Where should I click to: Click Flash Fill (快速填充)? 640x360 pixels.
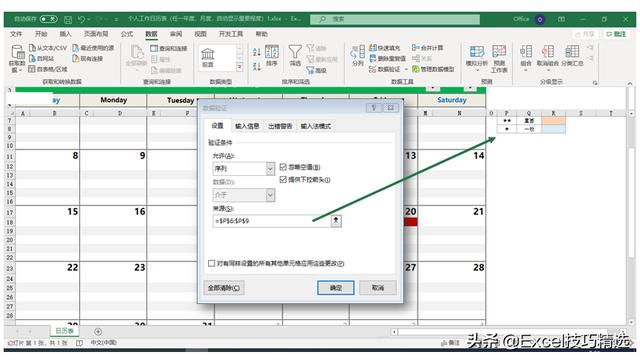click(384, 48)
